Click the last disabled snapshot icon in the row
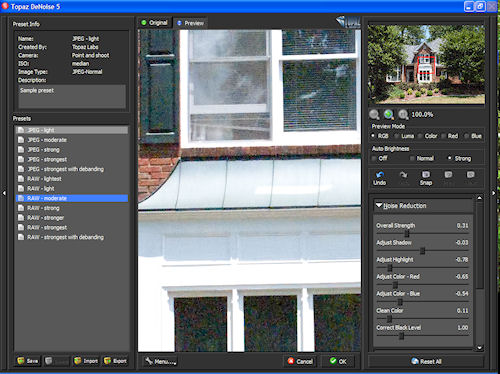The width and height of the screenshot is (500, 374). tap(471, 174)
